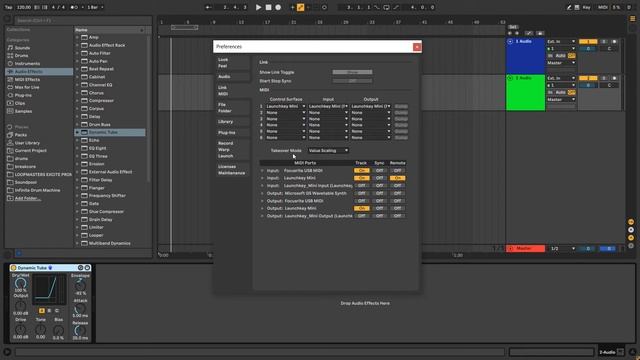Image resolution: width=640 pixels, height=360 pixels.
Task: Toggle the Start Stop Sync button
Action: (x=352, y=81)
